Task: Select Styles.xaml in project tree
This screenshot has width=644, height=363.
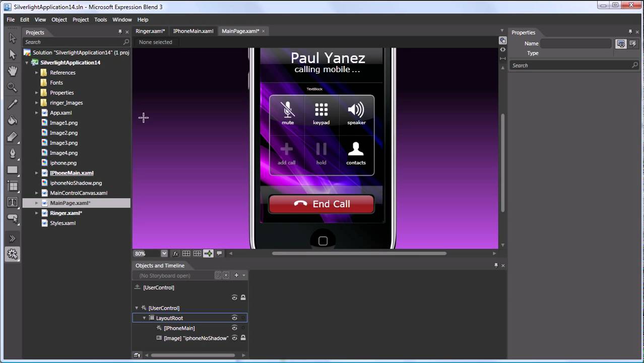Action: pos(63,223)
